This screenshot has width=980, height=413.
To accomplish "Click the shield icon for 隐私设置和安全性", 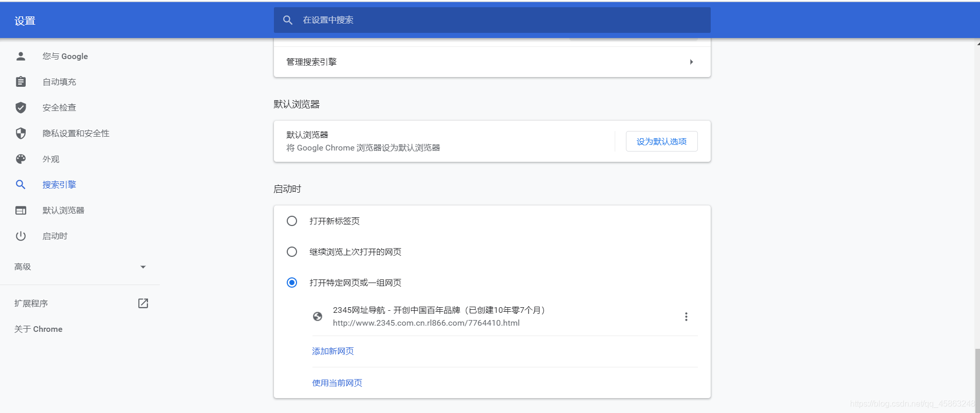I will (21, 133).
